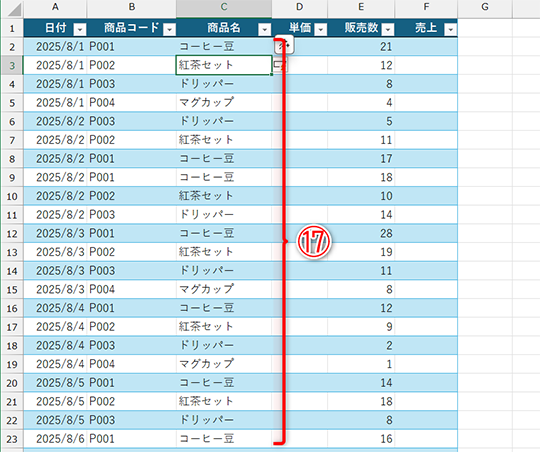Open the 売上 filter dropdown
This screenshot has width=540, height=452.
click(x=450, y=30)
